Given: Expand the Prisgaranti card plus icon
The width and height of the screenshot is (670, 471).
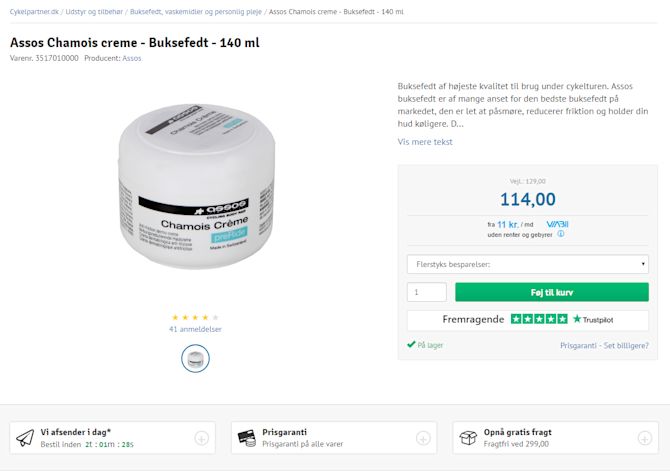Looking at the screenshot, I should click(x=423, y=438).
